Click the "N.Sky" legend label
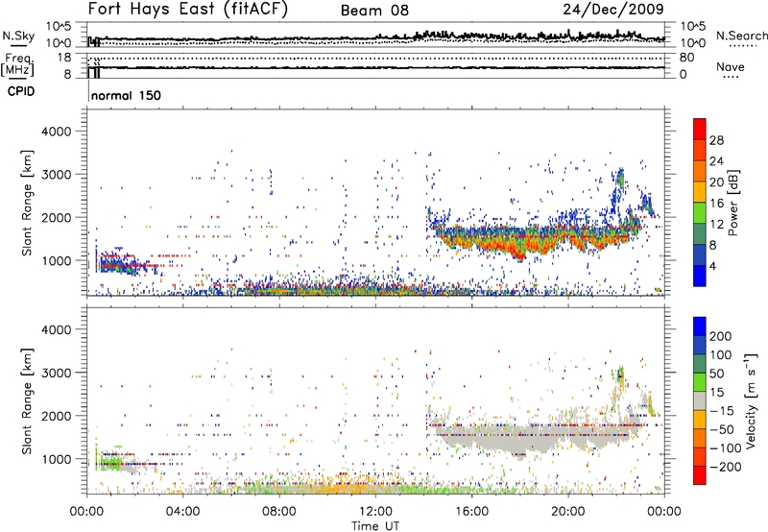Viewport: 768px width, 532px height. point(18,36)
